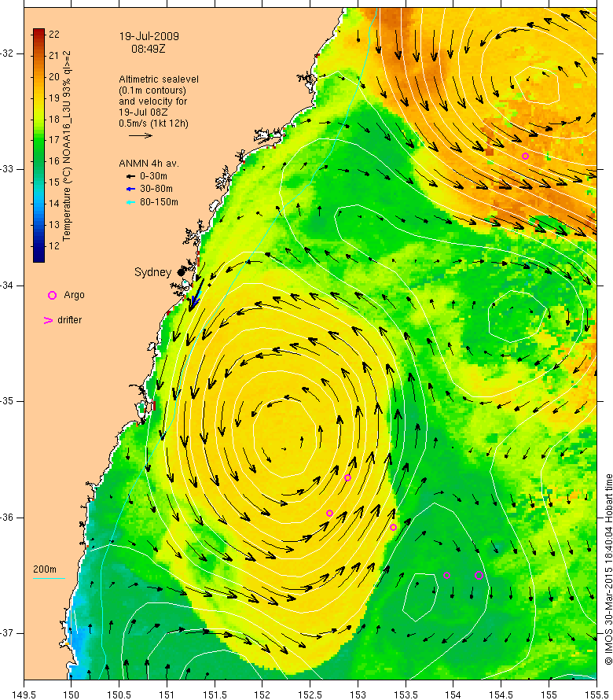613x700 pixels.
Task: Click the date 19-Jul-2009 text
Action: (x=149, y=36)
